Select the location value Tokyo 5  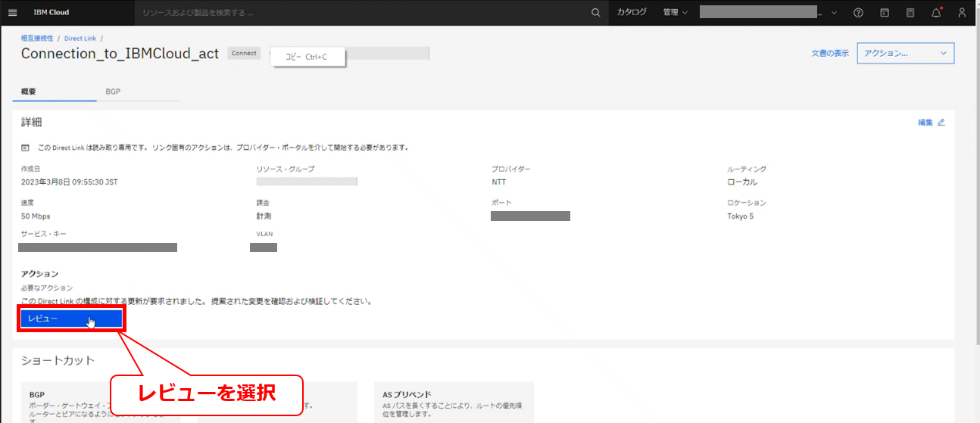pyautogui.click(x=740, y=216)
